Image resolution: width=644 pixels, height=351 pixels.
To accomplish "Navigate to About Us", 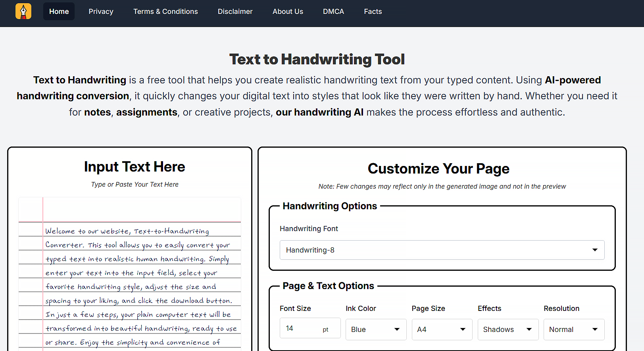I will [x=288, y=12].
